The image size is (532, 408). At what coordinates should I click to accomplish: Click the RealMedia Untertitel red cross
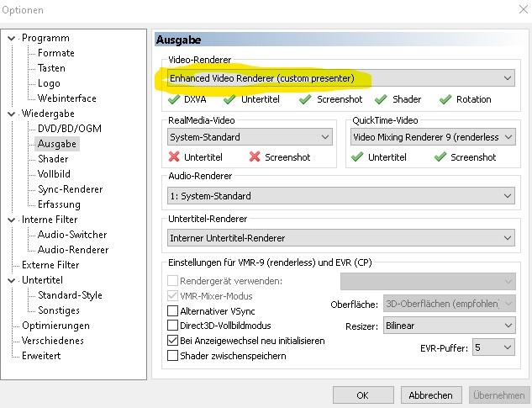pyautogui.click(x=174, y=156)
